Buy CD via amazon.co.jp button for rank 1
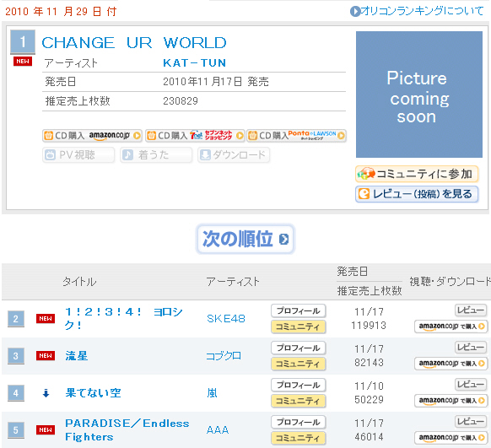This screenshot has height=448, width=491. (92, 136)
